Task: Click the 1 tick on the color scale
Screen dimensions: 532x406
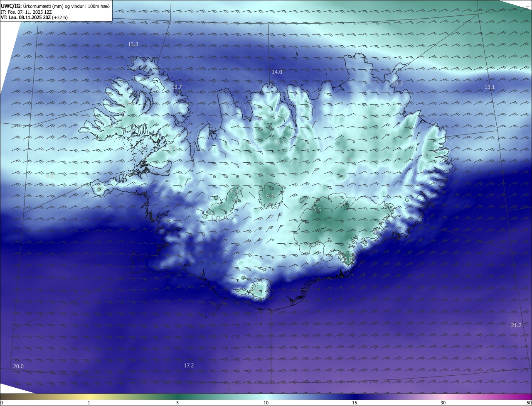Action: 89,403
